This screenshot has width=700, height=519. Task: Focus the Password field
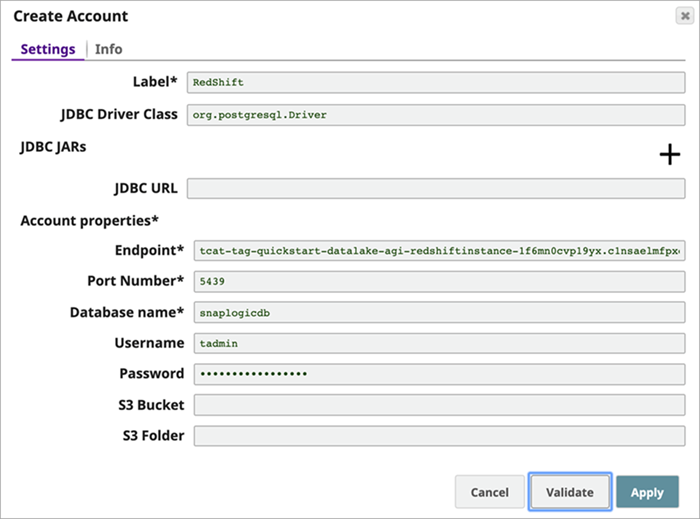click(x=439, y=374)
